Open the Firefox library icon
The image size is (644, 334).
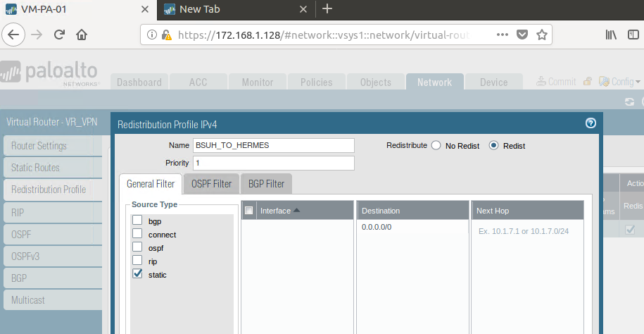click(x=612, y=35)
